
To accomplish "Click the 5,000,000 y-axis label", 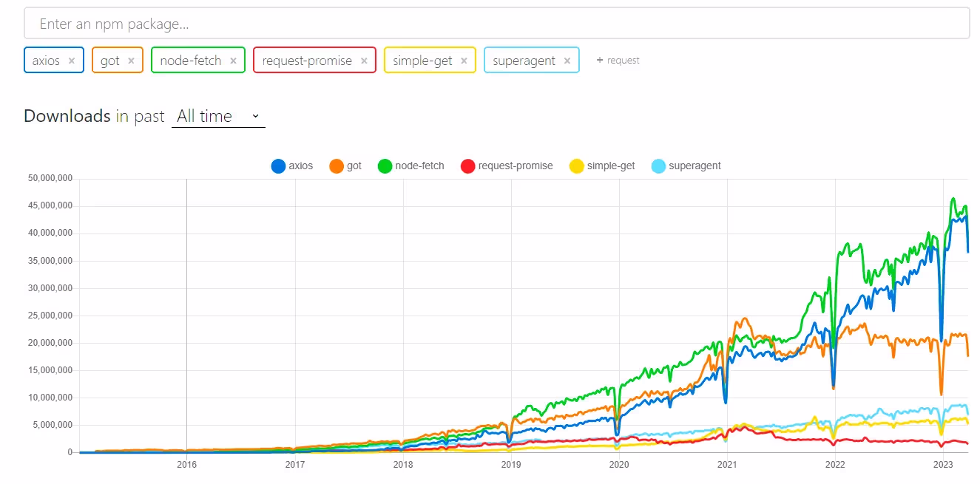I will point(53,425).
